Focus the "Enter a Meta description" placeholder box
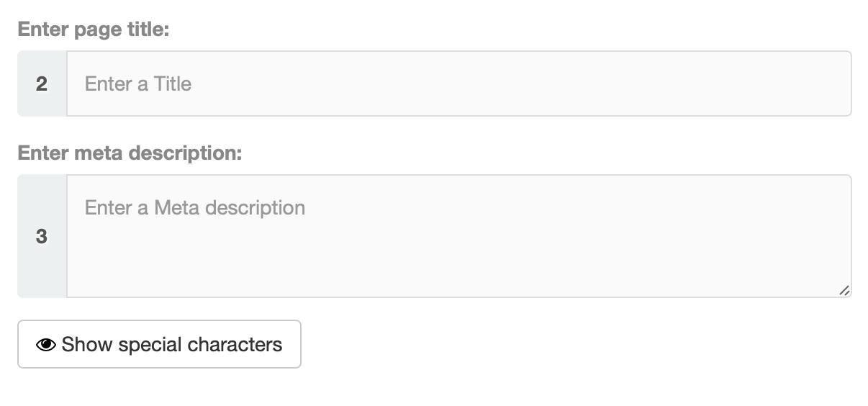 coord(458,236)
